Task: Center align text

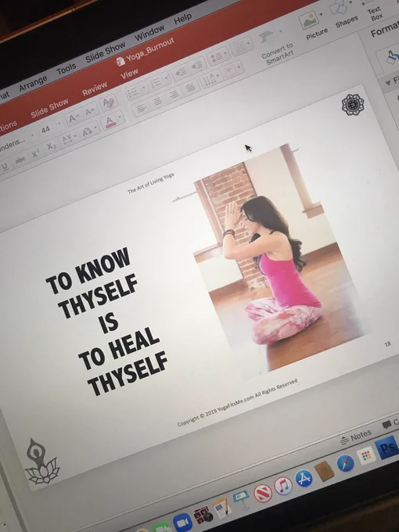Action: pos(157,102)
